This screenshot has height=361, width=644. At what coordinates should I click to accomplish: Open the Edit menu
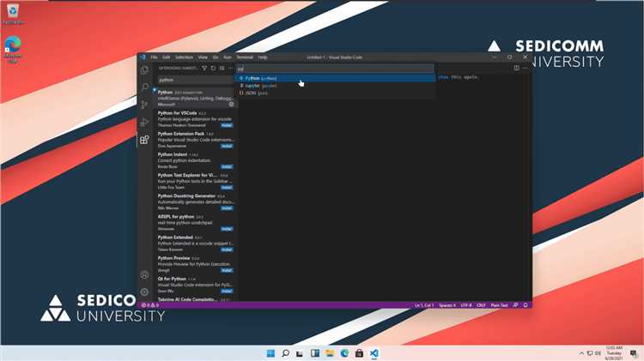(x=166, y=57)
